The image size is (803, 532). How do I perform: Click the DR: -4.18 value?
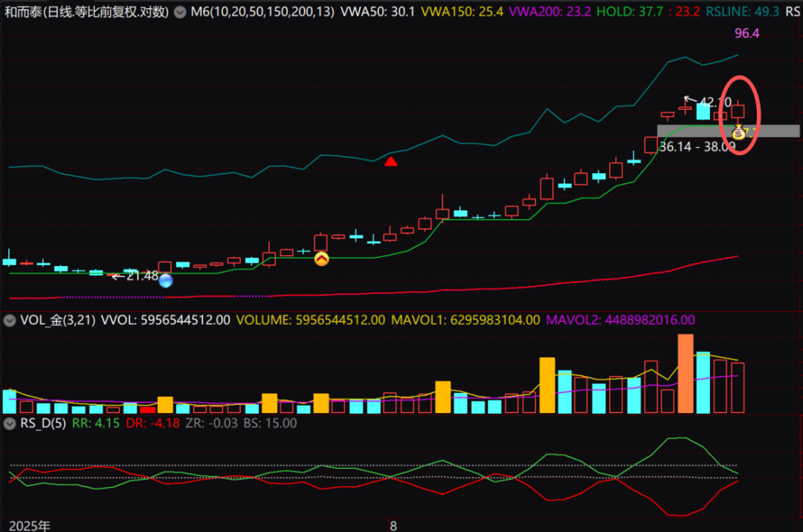coord(153,423)
